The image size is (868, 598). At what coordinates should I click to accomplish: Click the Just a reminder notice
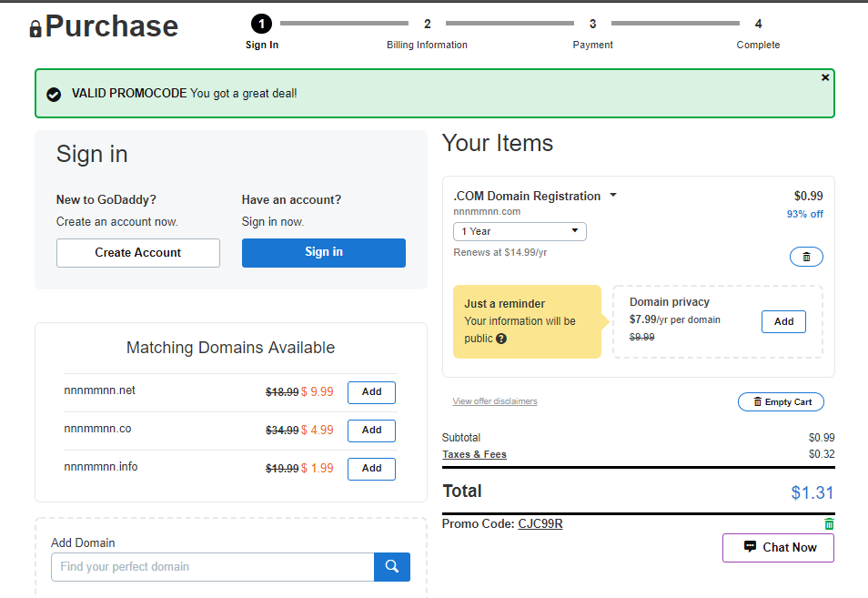[x=527, y=321]
